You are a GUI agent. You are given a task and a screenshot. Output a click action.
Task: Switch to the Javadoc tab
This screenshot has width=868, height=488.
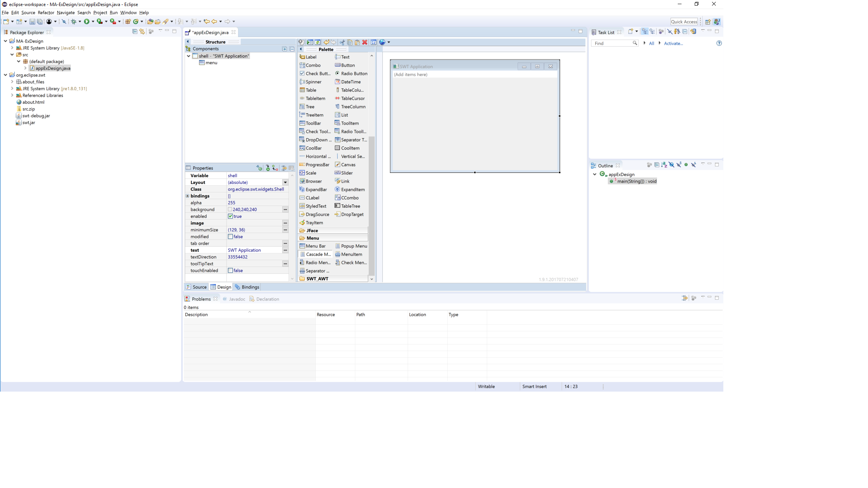234,299
